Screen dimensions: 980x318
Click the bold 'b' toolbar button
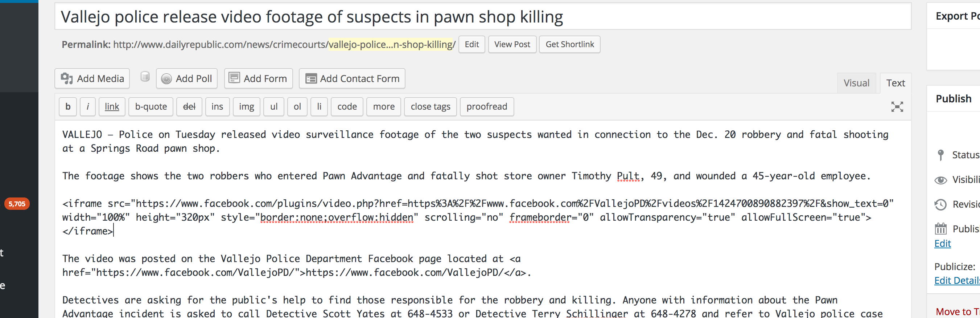point(68,107)
